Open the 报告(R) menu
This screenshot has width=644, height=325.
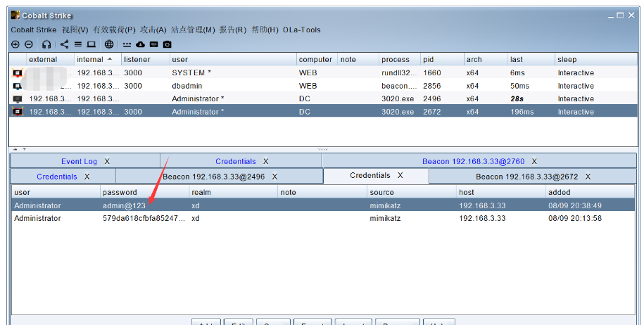[233, 30]
